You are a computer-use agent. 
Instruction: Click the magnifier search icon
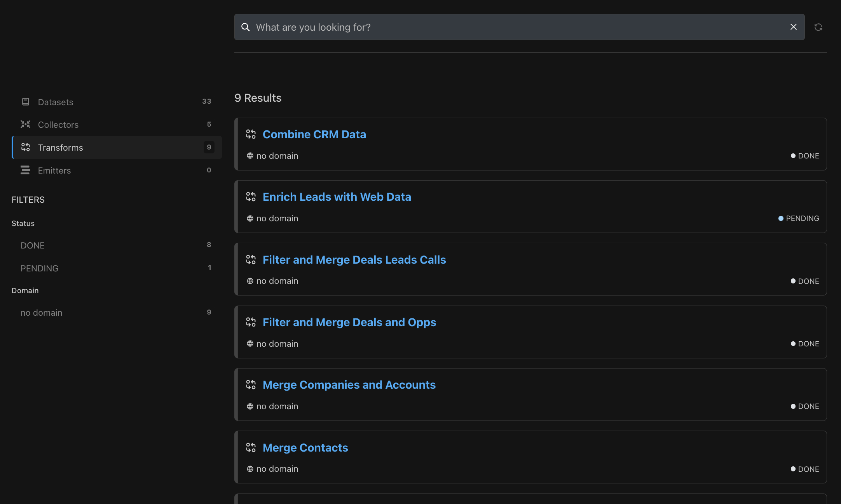click(246, 27)
